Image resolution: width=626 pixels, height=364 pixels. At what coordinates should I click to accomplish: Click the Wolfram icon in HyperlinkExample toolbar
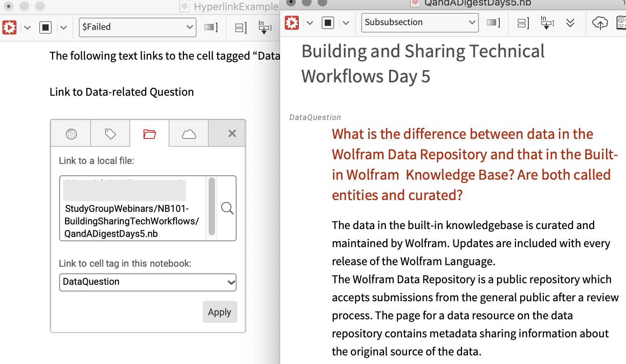pyautogui.click(x=9, y=27)
